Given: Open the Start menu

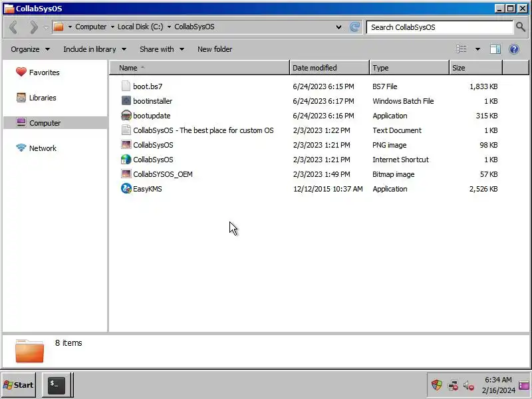Looking at the screenshot, I should [x=19, y=385].
